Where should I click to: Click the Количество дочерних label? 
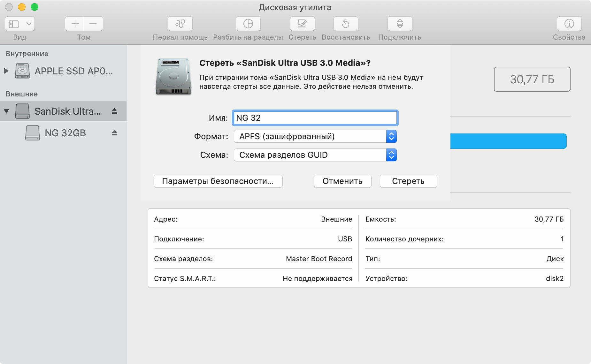coord(404,239)
